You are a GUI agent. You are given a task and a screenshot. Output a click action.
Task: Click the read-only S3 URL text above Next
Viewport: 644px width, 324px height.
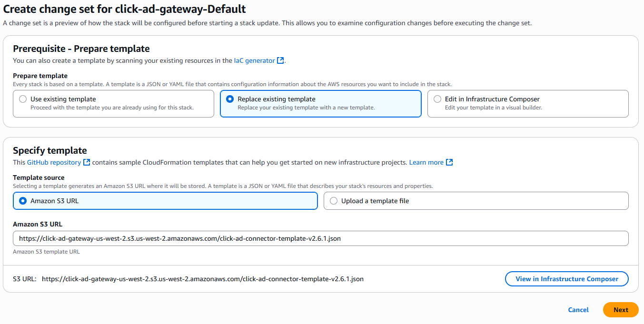(x=203, y=279)
